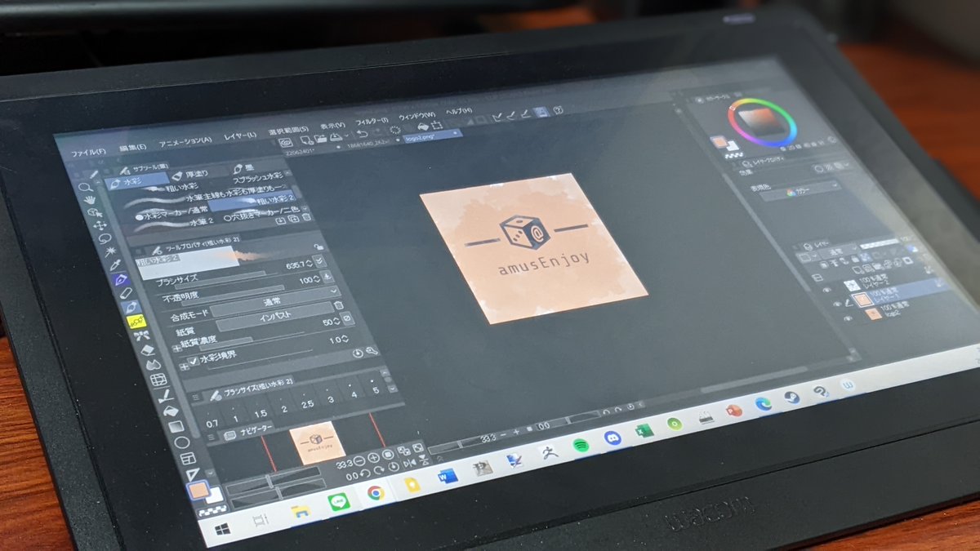Select the Auto select magic wand tool
This screenshot has height=551, width=980.
(111, 252)
